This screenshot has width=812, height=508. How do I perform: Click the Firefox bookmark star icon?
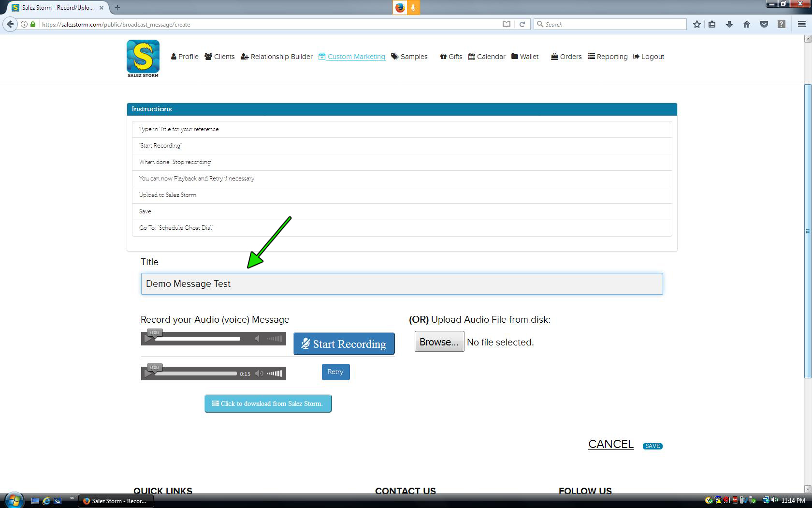pyautogui.click(x=696, y=24)
